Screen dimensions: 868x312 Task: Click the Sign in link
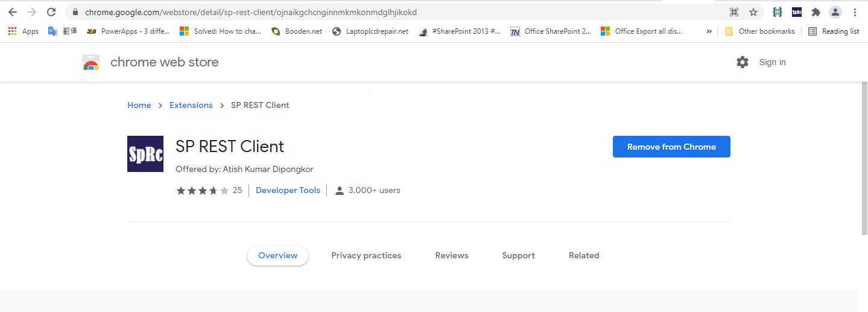point(772,62)
